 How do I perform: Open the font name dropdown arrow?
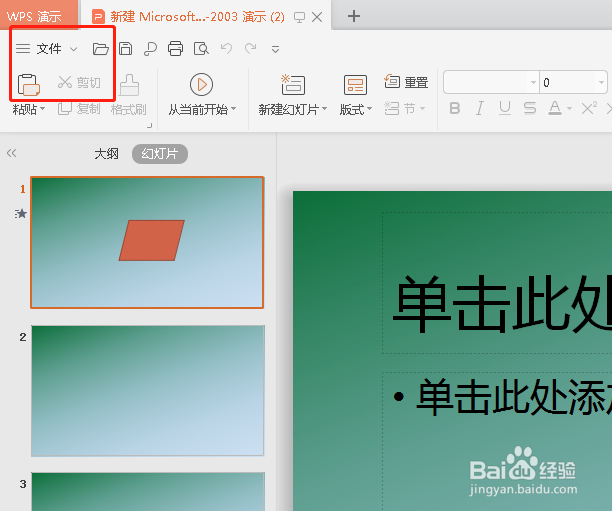533,82
